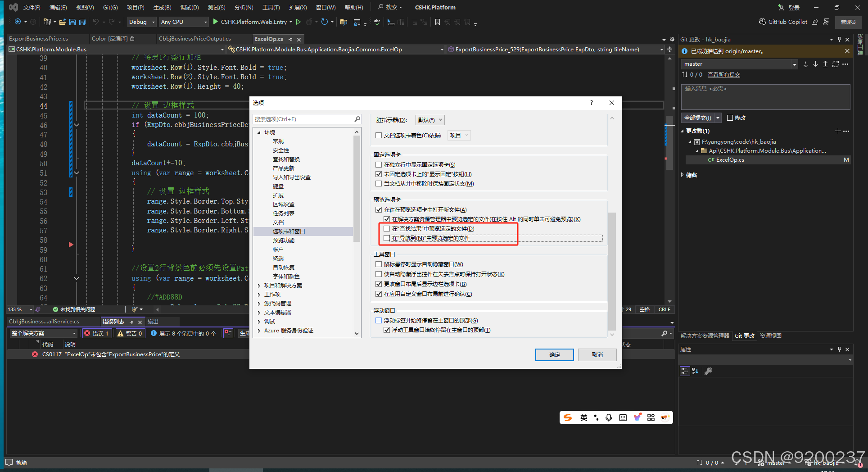Image resolution: width=868 pixels, height=472 pixels.
Task: Click 确定 button in options dialog
Action: coord(555,355)
